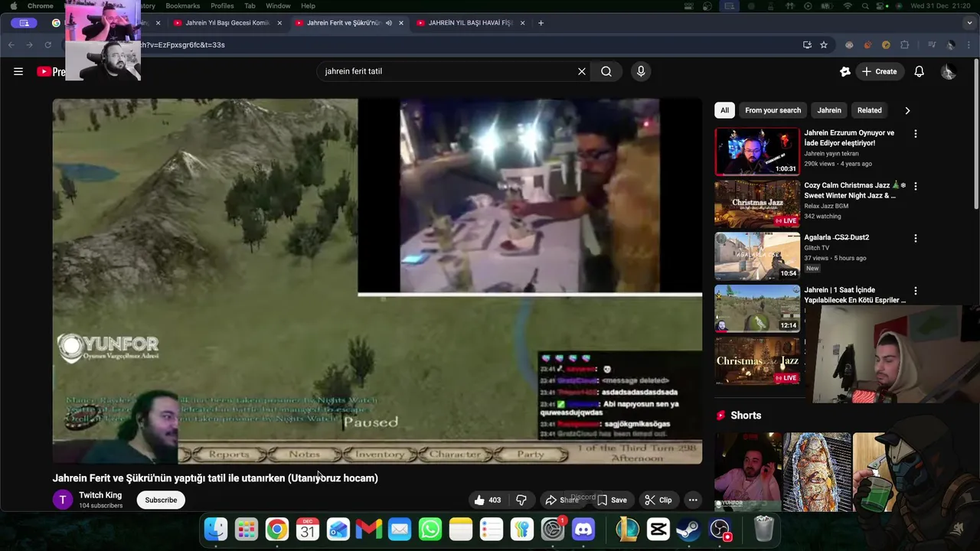Open WhatsApp from the dock
This screenshot has width=980, height=551.
click(x=430, y=529)
